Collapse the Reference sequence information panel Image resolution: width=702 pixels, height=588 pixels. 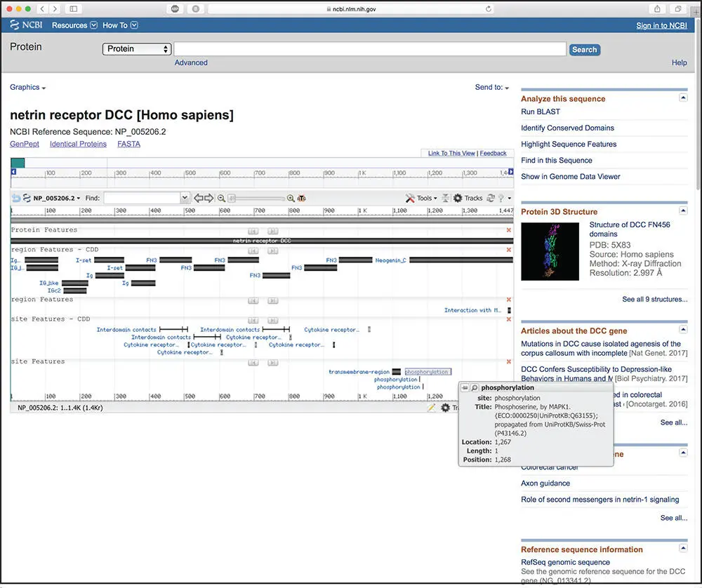683,548
